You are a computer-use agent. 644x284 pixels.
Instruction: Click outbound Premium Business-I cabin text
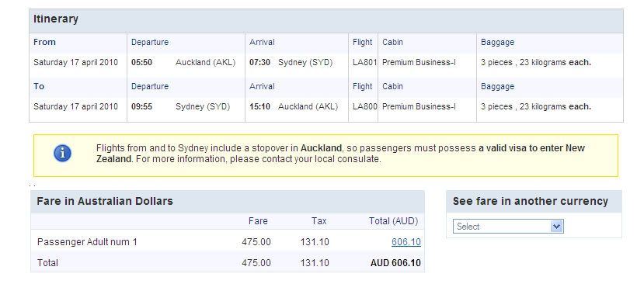pos(419,62)
